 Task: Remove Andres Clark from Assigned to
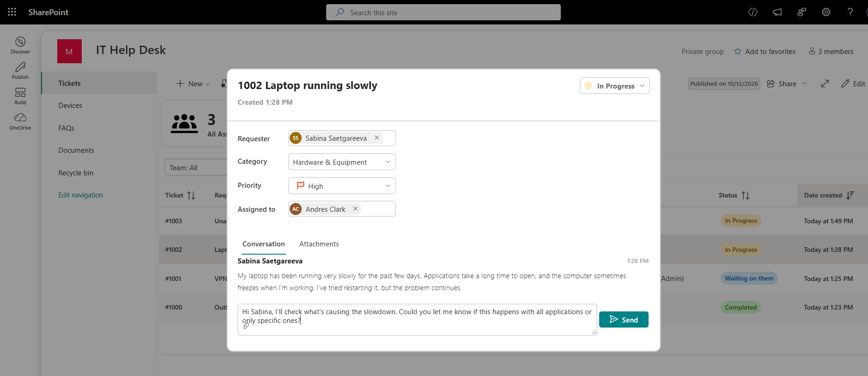tap(355, 209)
